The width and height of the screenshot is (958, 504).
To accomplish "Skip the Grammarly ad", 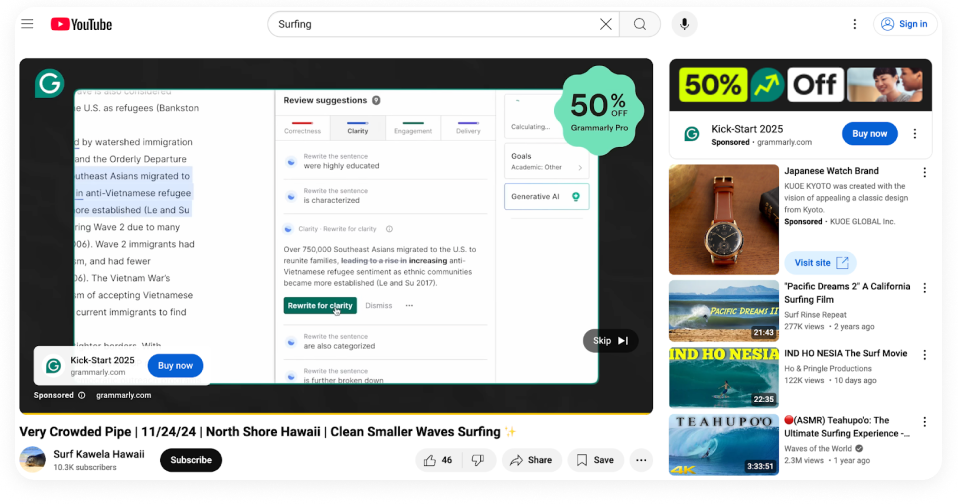I will click(x=610, y=341).
